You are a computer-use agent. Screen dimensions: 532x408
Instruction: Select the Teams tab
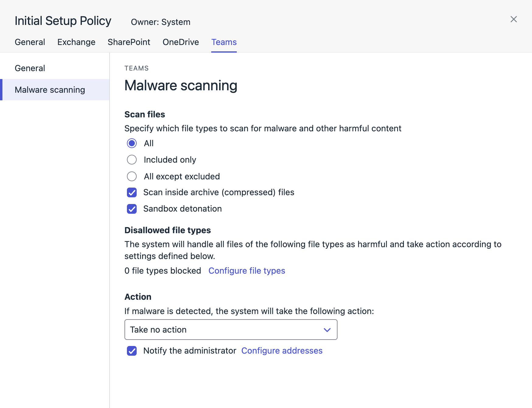pos(224,42)
